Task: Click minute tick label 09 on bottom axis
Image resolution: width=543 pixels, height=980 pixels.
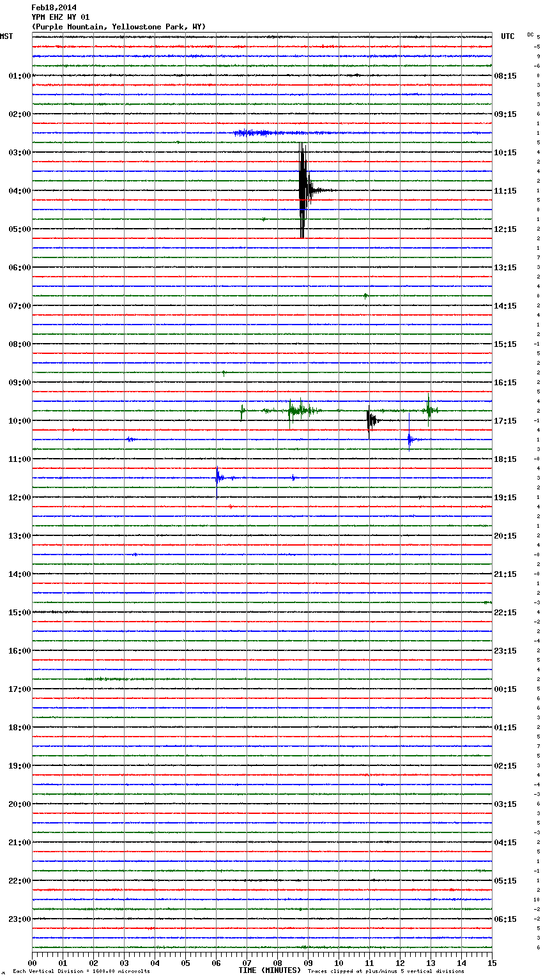Action: (308, 963)
